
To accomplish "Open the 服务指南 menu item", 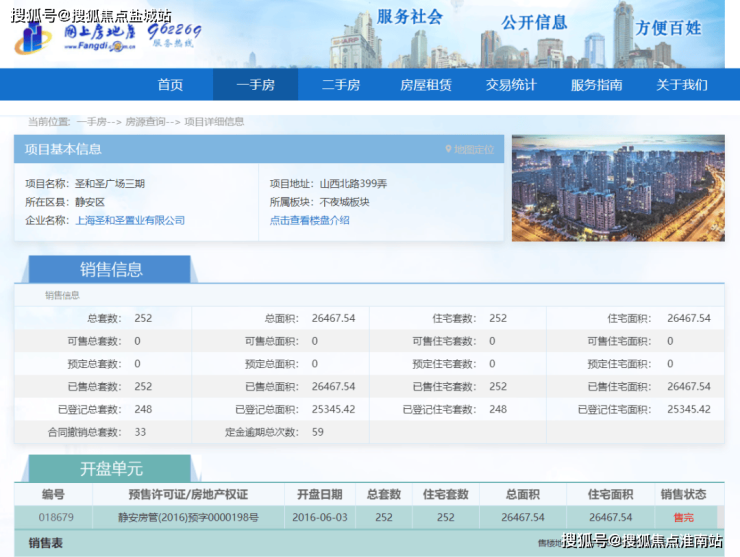I will click(596, 85).
